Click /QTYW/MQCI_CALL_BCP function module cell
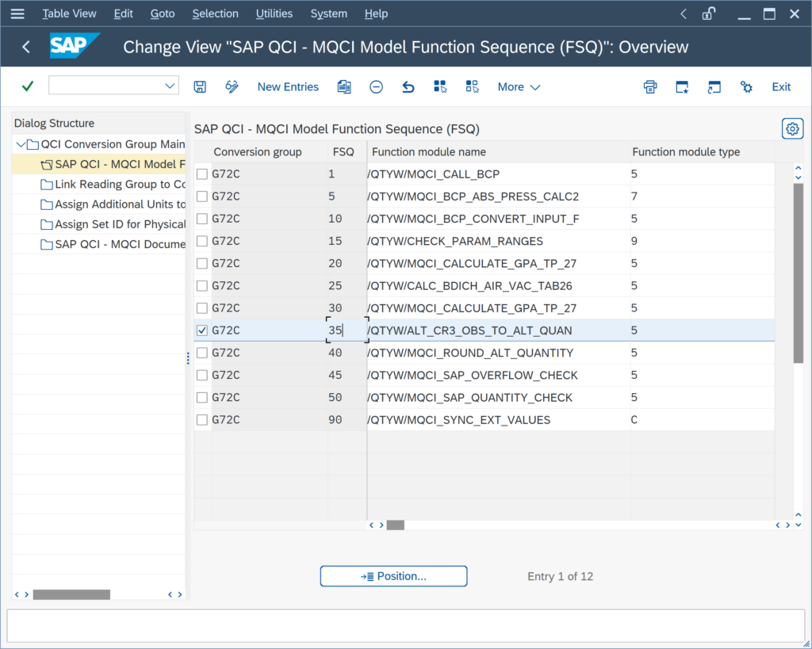 coord(499,174)
